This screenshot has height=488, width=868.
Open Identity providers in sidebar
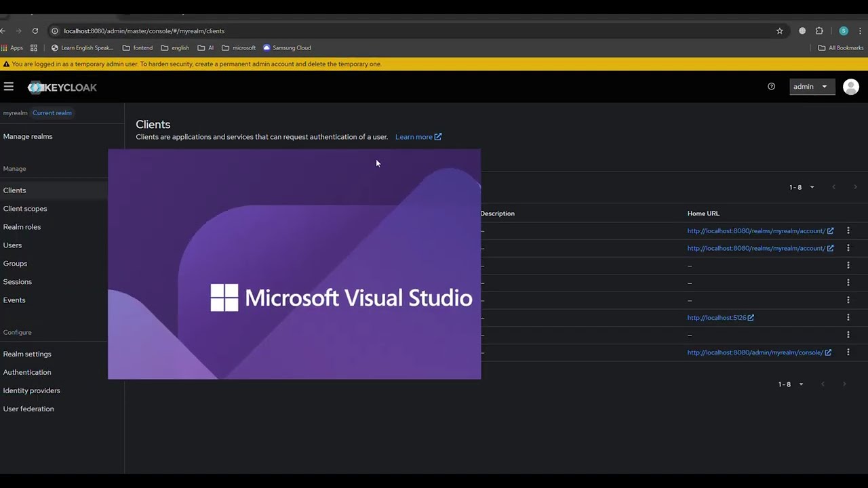pyautogui.click(x=31, y=390)
